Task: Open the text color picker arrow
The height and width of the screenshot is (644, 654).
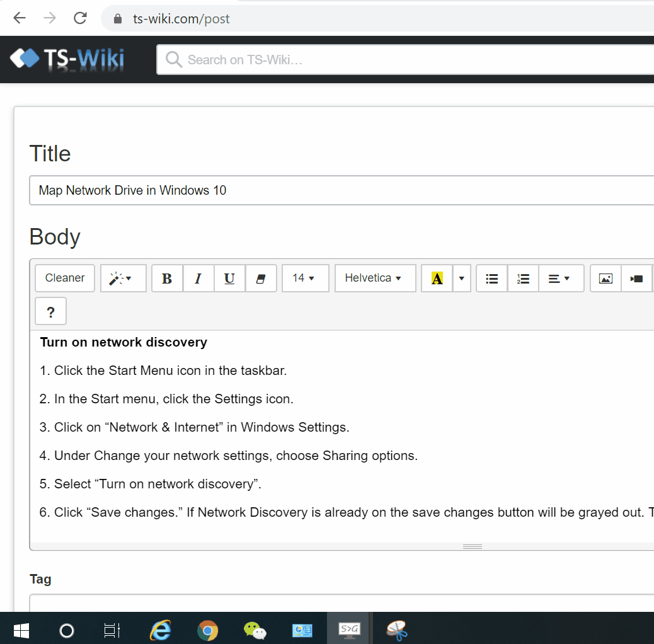Action: pyautogui.click(x=462, y=279)
